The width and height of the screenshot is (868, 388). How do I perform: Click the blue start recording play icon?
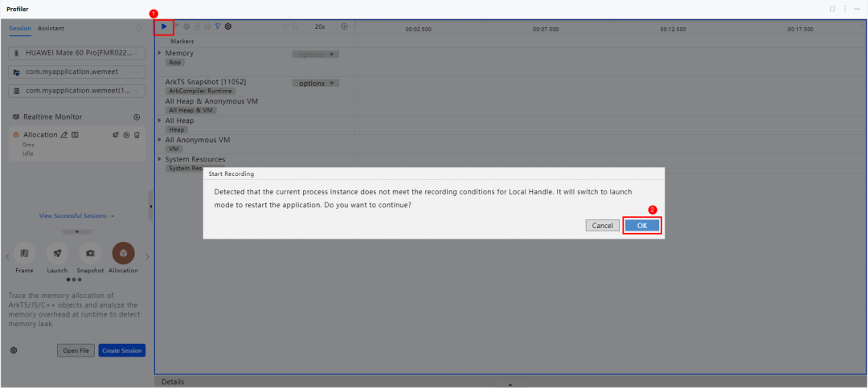164,27
